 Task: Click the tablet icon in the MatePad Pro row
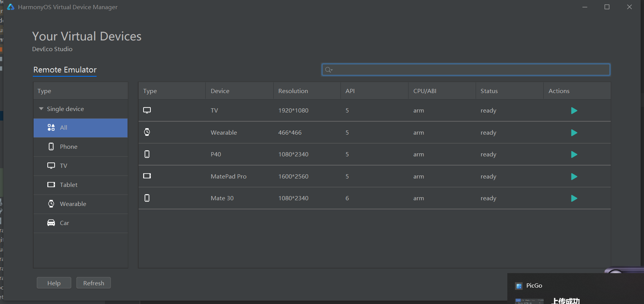point(147,176)
